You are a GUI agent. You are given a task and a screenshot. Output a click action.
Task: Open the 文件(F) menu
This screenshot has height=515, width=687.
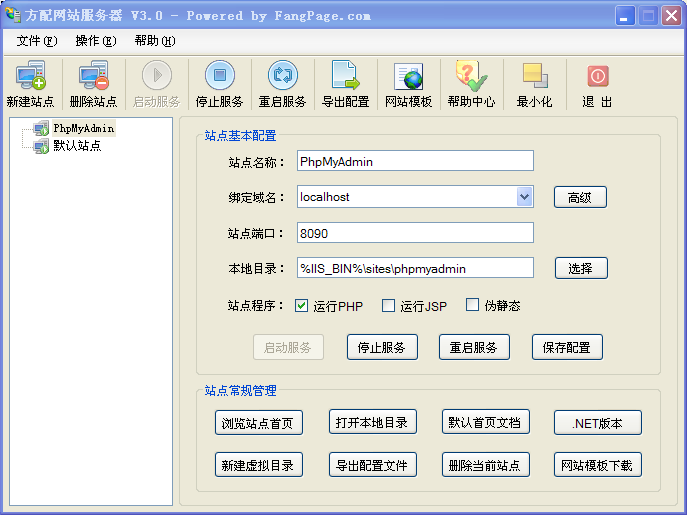[37, 41]
